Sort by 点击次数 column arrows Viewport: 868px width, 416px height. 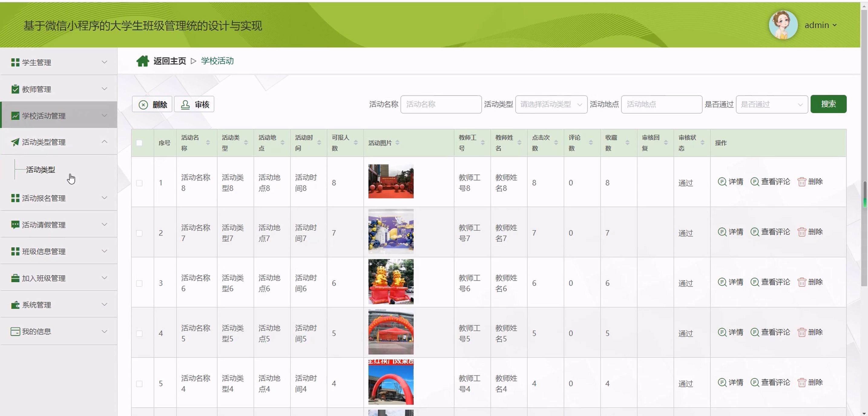[x=556, y=143]
